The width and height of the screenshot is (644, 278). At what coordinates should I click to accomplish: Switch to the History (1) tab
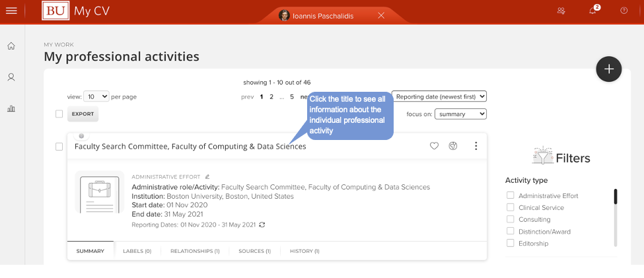click(304, 251)
